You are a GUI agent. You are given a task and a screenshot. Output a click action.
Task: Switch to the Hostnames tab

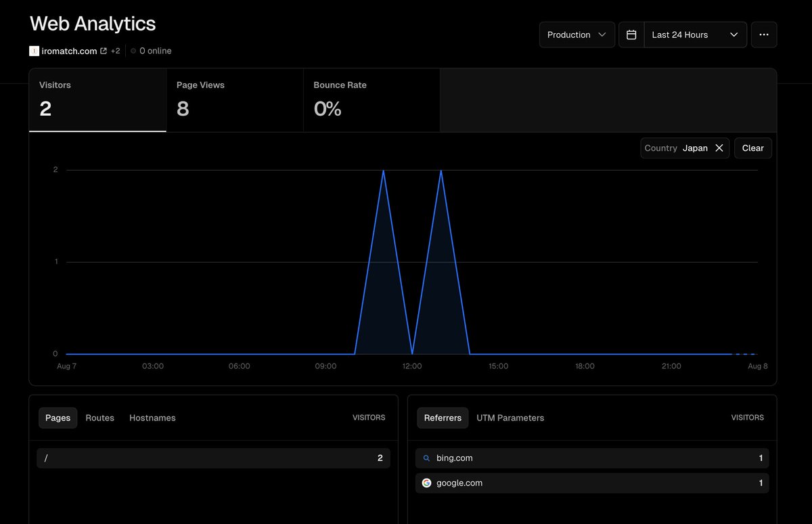[152, 418]
